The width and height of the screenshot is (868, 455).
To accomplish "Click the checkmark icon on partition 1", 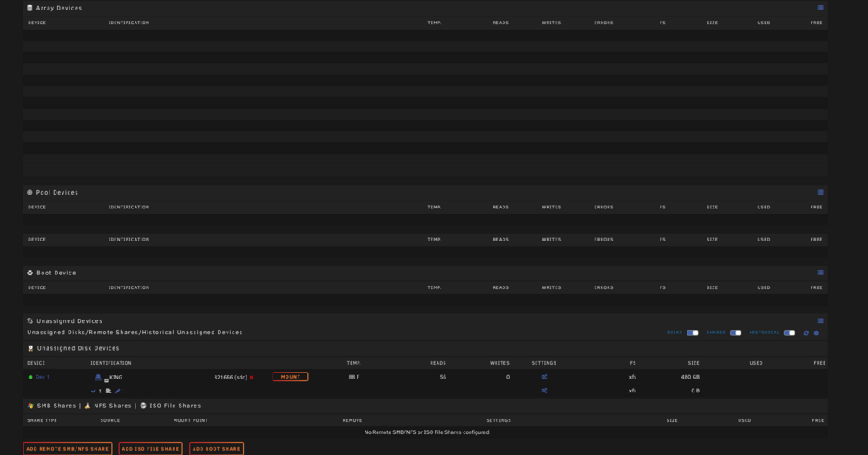I will click(x=93, y=391).
